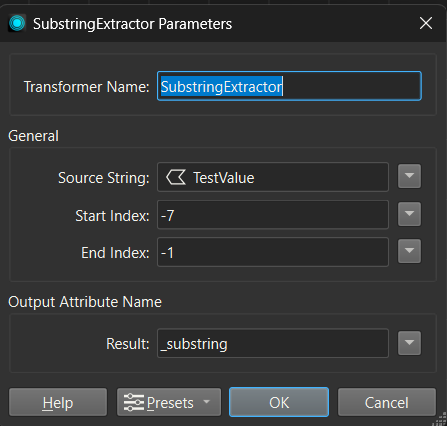Screen dimensions: 447x426
Task: Close the SubstringExtractor Parameters dialog
Action: [x=426, y=23]
